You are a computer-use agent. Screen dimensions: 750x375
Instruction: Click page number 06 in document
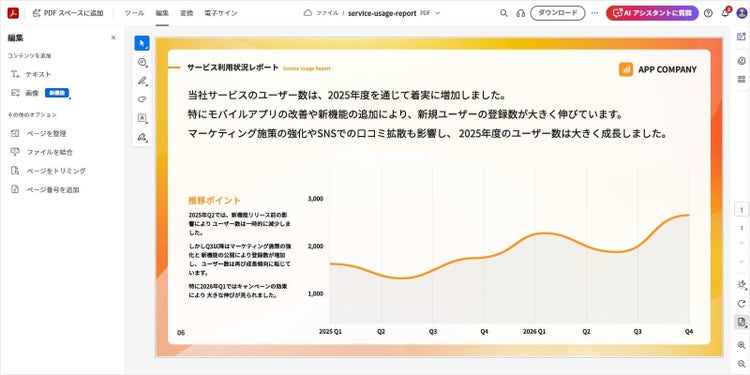click(x=181, y=332)
